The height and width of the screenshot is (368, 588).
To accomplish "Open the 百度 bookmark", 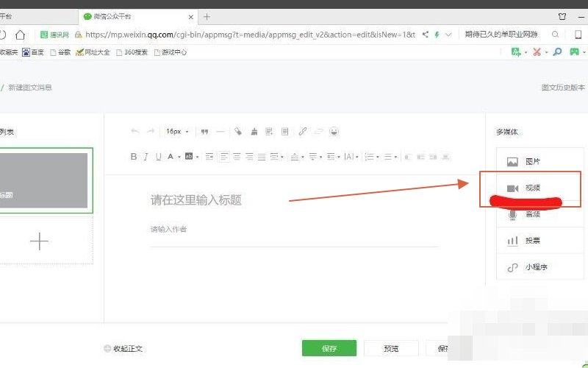I will (33, 52).
